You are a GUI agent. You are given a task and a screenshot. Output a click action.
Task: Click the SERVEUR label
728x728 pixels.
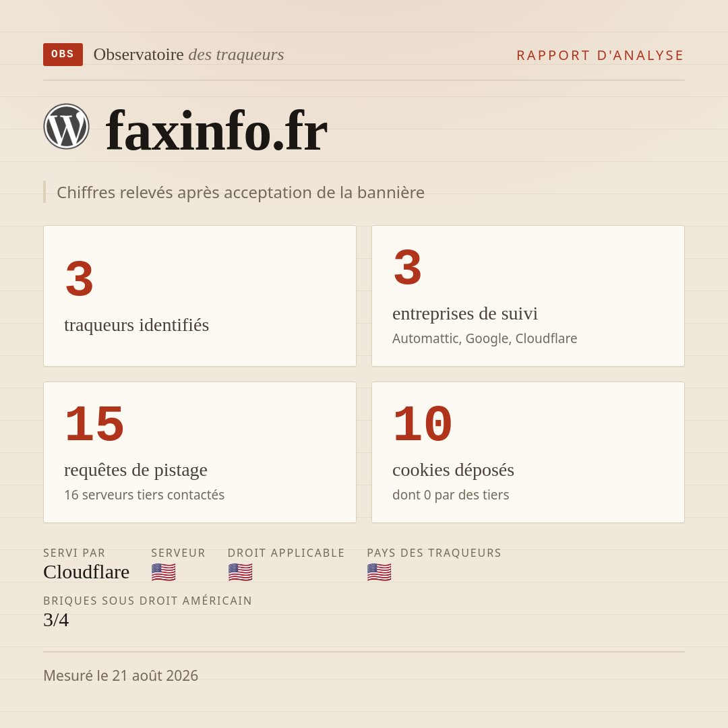pyautogui.click(x=178, y=553)
